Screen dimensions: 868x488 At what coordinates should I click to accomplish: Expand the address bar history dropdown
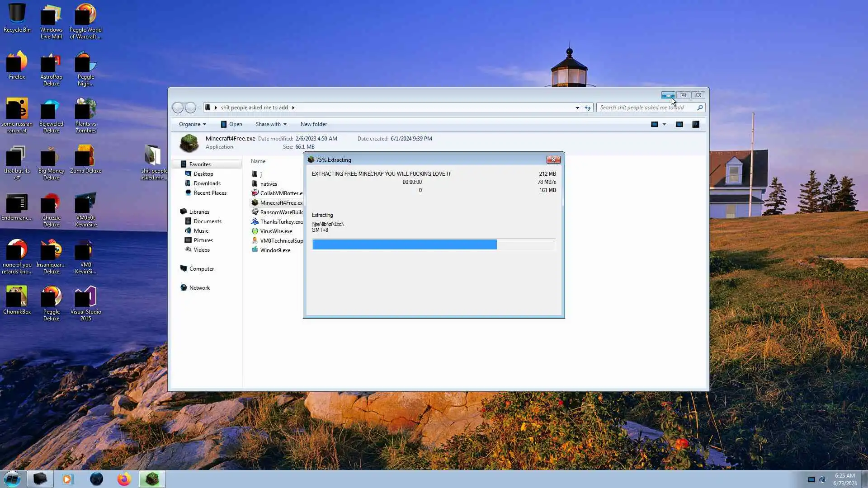click(577, 108)
